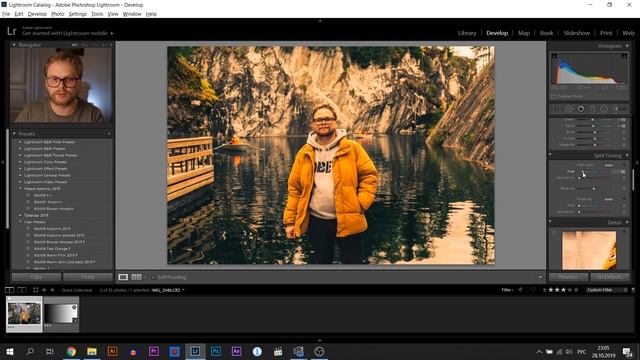
Task: Open the File menu
Action: 6,14
